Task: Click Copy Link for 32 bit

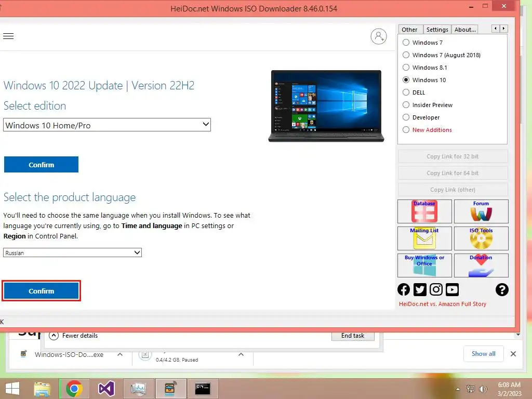Action: pos(453,156)
